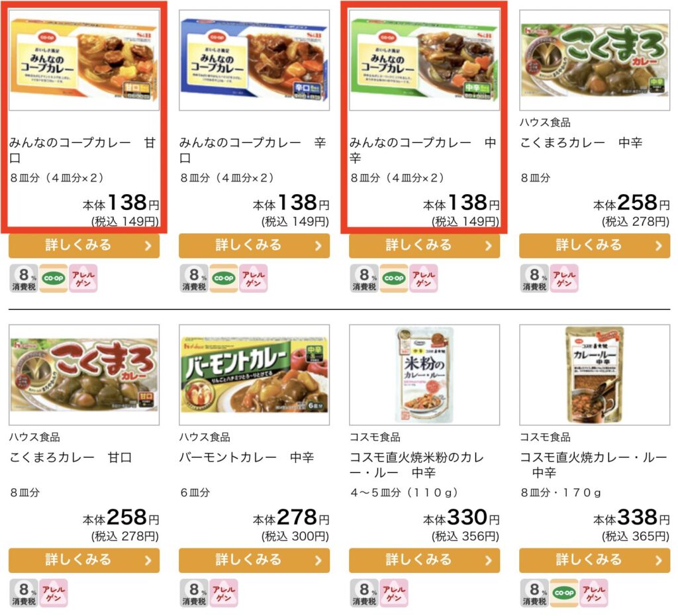Open details for みんなのコープカレー 甘口 via 詳しくみる
This screenshot has width=678, height=616.
tap(82, 245)
